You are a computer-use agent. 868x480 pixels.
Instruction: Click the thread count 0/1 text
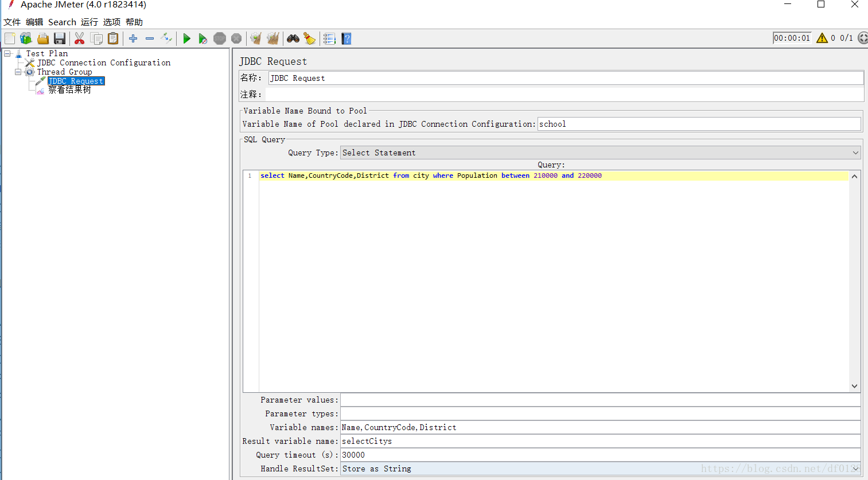846,38
